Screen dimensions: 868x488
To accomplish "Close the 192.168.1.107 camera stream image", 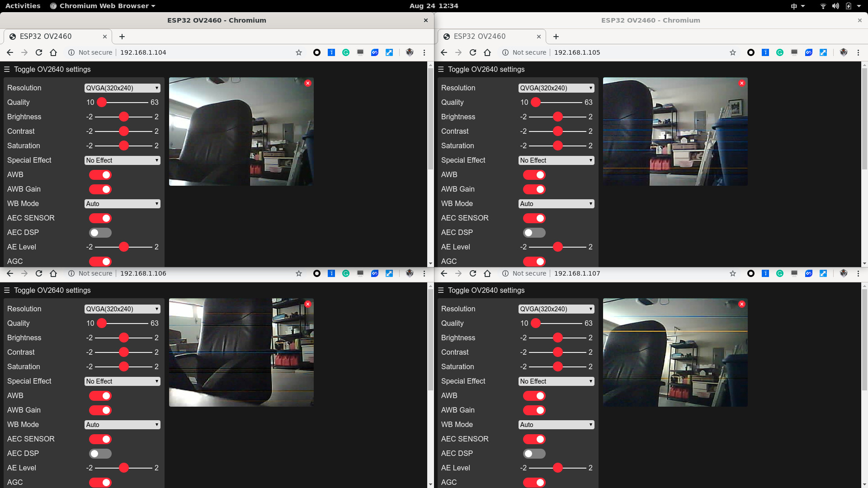I will [x=742, y=304].
